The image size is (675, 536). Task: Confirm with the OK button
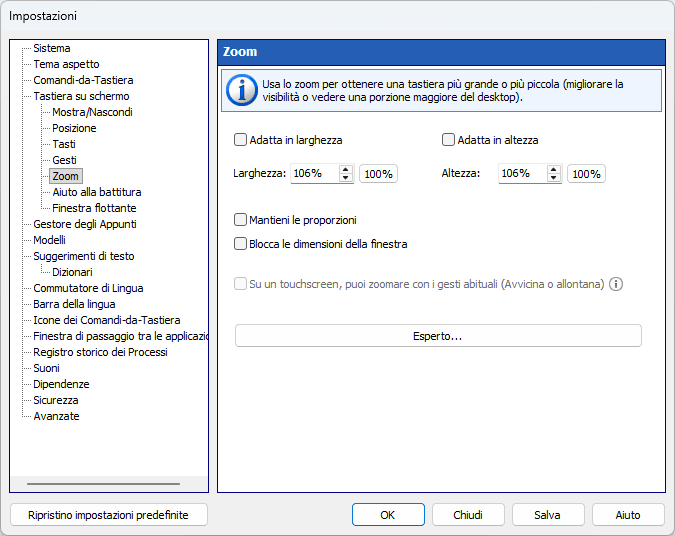(388, 515)
